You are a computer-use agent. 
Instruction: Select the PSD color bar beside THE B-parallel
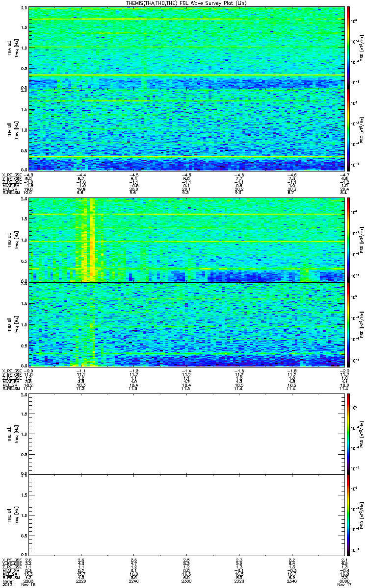point(348,514)
